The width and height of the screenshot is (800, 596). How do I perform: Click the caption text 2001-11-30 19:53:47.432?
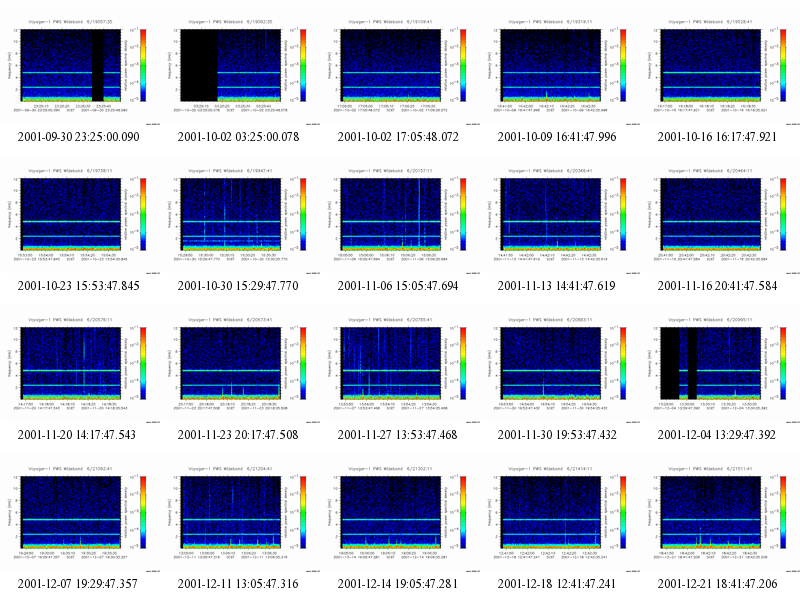tap(557, 435)
